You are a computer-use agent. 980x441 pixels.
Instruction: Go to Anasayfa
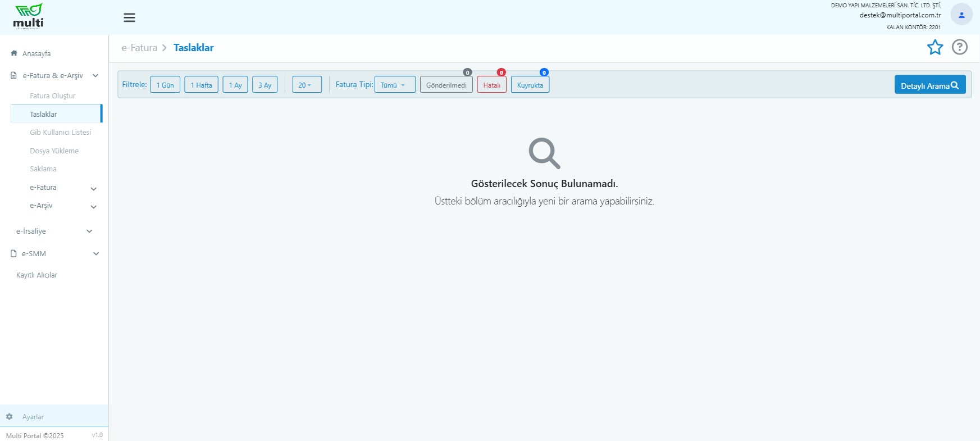37,54
